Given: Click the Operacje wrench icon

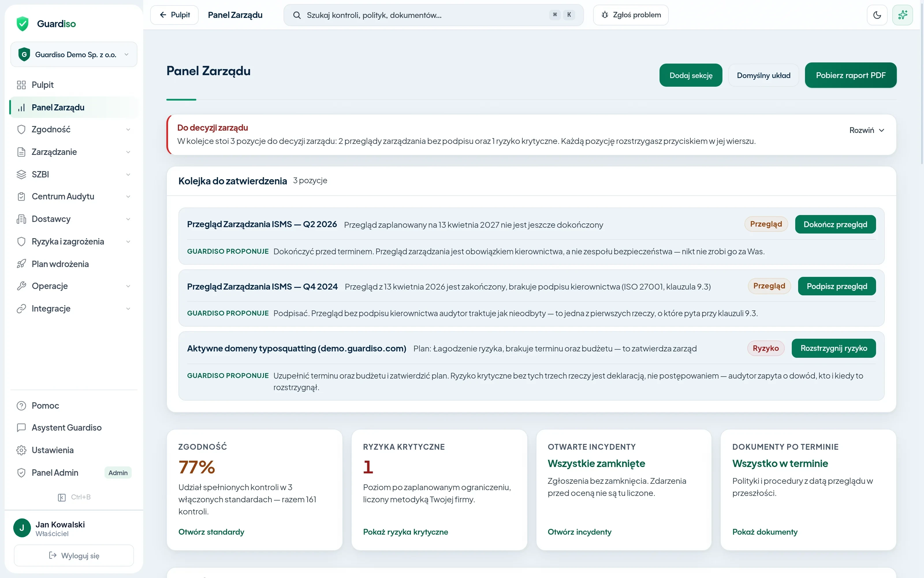Looking at the screenshot, I should 21,286.
